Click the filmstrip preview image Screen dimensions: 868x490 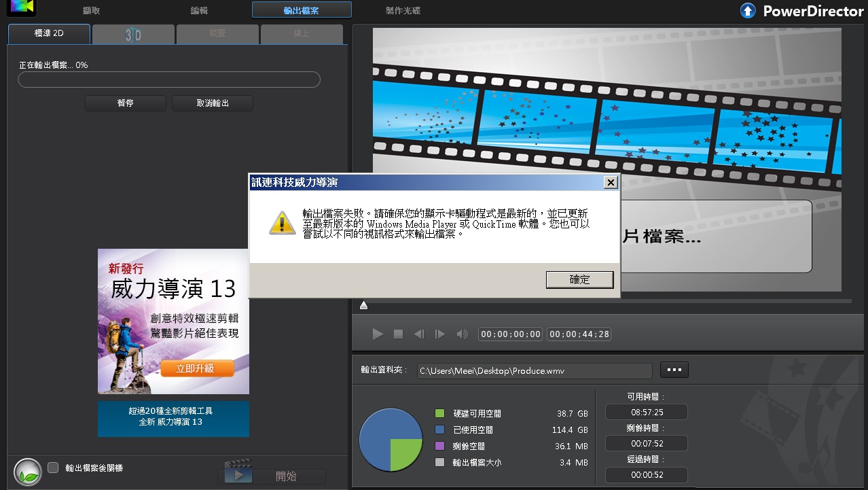(607, 160)
